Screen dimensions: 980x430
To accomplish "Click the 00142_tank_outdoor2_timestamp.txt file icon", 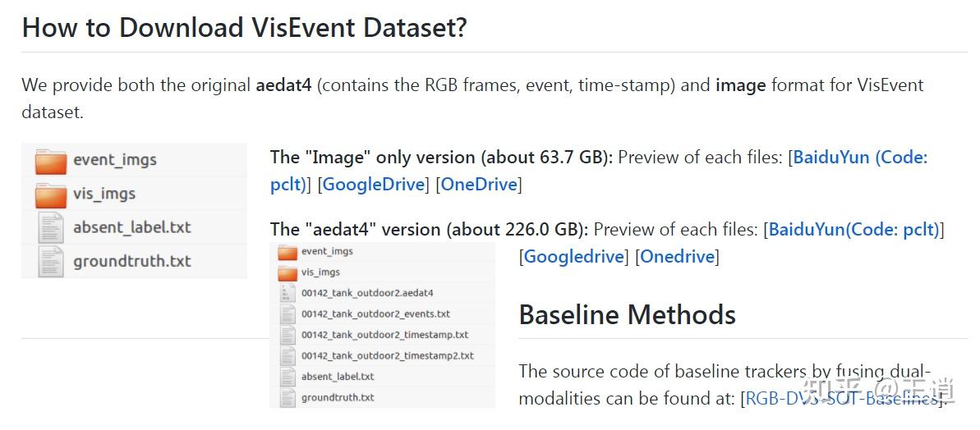I will (287, 335).
